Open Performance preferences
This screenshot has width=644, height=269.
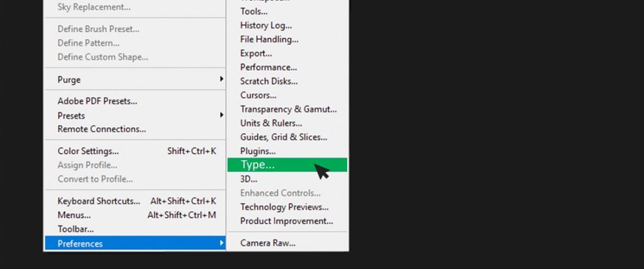click(269, 67)
